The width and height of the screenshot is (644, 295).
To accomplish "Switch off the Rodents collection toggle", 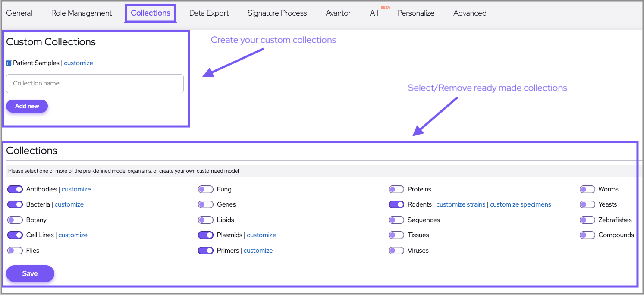I will pyautogui.click(x=396, y=204).
